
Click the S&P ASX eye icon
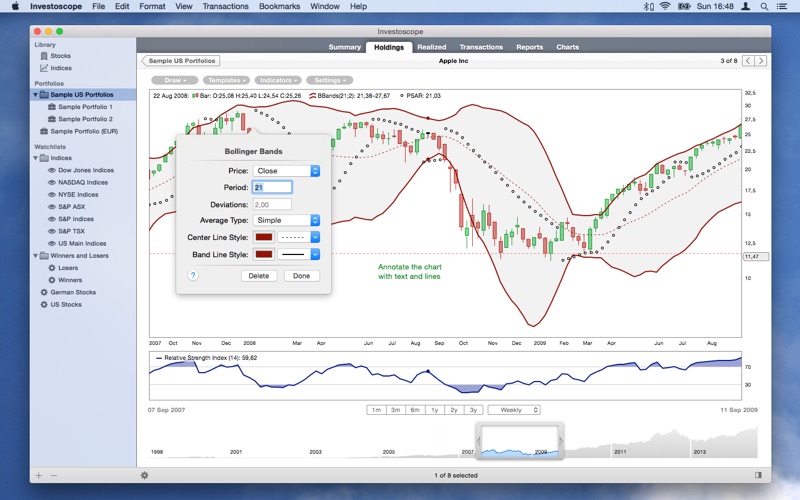(x=52, y=207)
